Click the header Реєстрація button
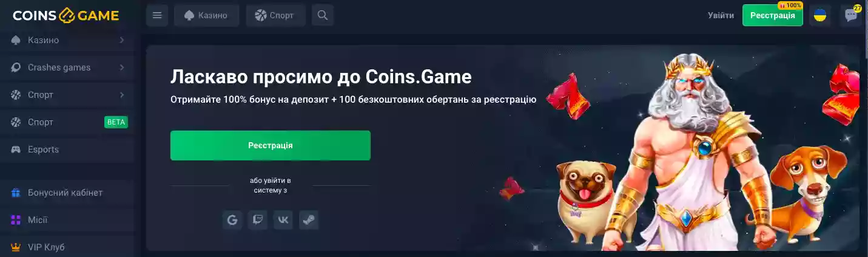The image size is (868, 257). 773,15
